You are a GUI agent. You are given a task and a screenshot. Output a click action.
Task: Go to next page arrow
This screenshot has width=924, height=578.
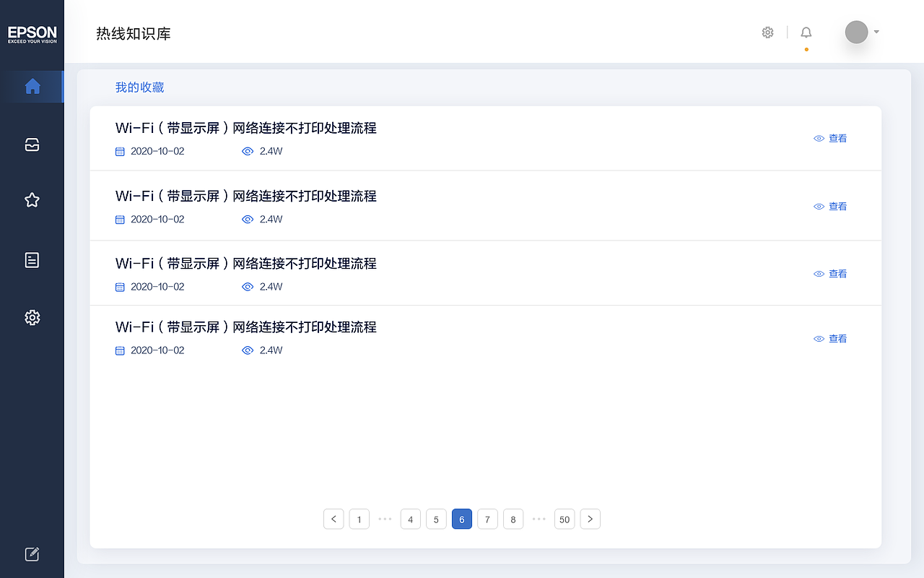click(x=590, y=519)
